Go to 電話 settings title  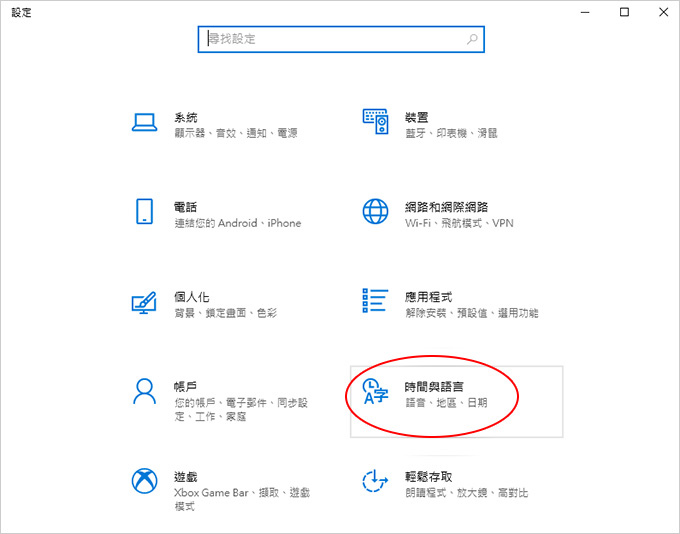(x=186, y=207)
